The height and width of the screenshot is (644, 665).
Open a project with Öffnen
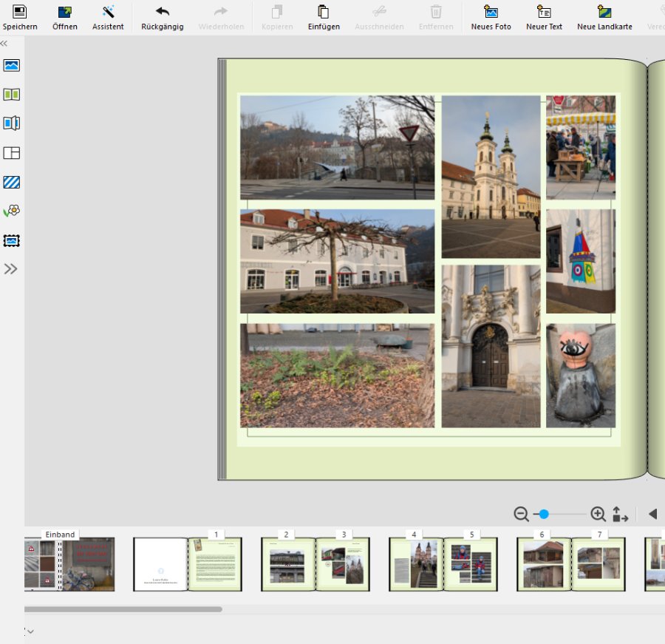click(65, 13)
